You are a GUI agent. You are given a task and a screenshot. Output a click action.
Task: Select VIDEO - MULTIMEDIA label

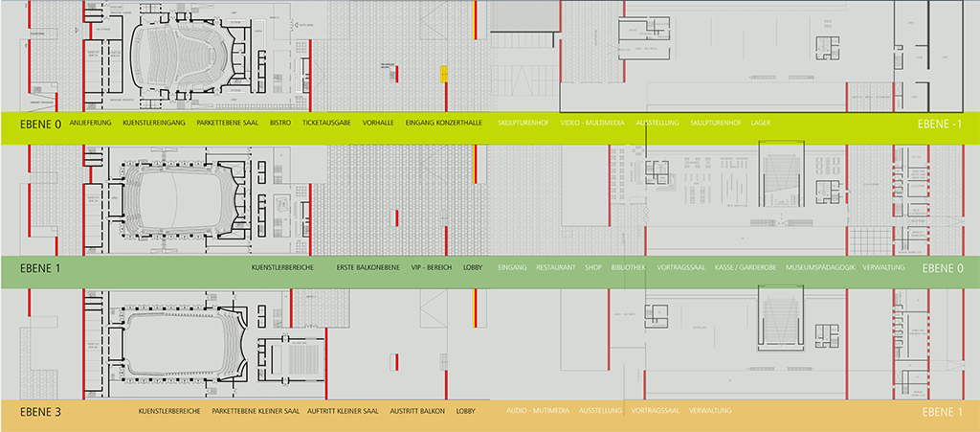[591, 124]
